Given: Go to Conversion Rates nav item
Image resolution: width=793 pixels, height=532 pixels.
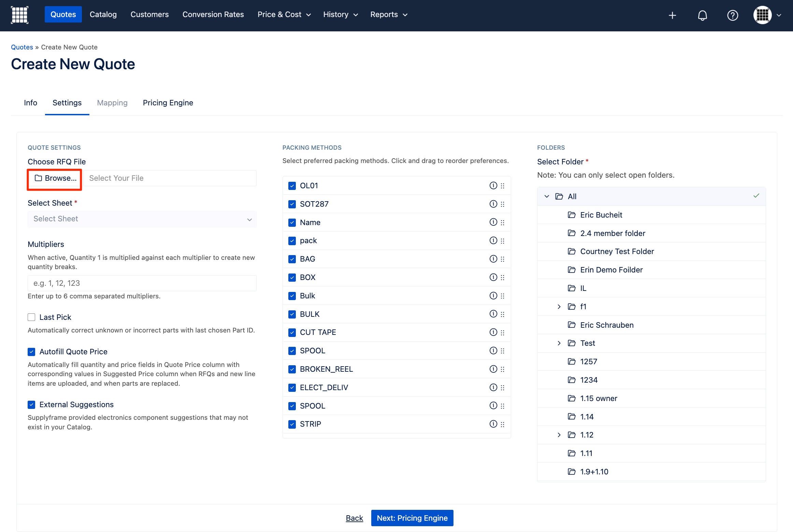Looking at the screenshot, I should click(213, 14).
